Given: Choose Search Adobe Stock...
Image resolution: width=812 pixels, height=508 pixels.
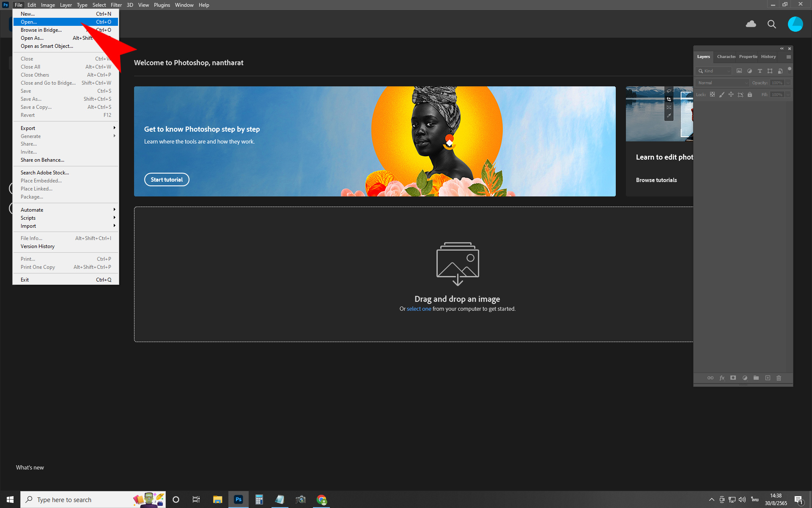Looking at the screenshot, I should click(66, 173).
